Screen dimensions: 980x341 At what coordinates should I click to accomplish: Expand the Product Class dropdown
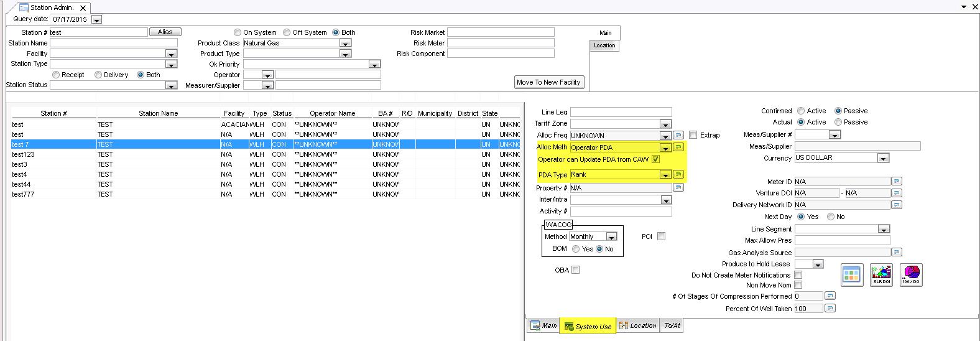[x=345, y=44]
